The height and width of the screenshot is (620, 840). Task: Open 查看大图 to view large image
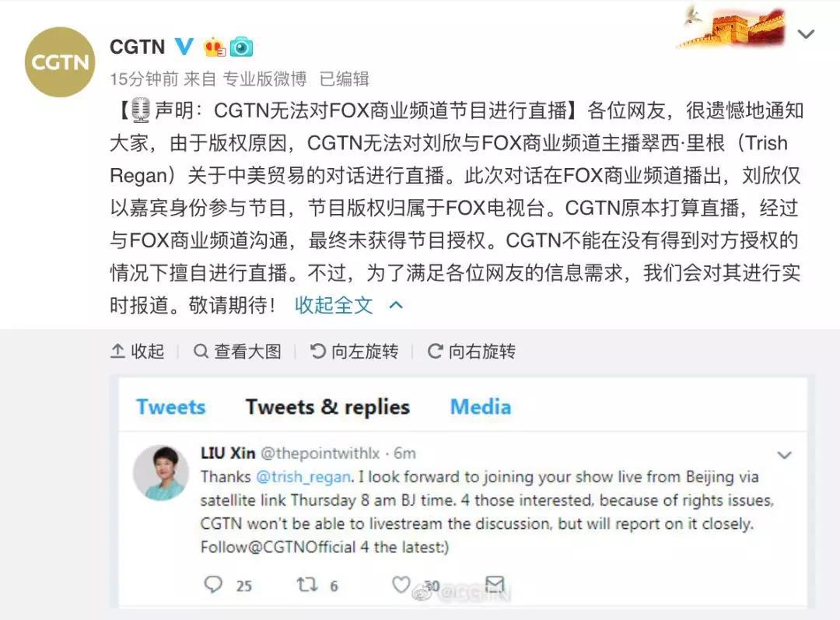click(237, 352)
